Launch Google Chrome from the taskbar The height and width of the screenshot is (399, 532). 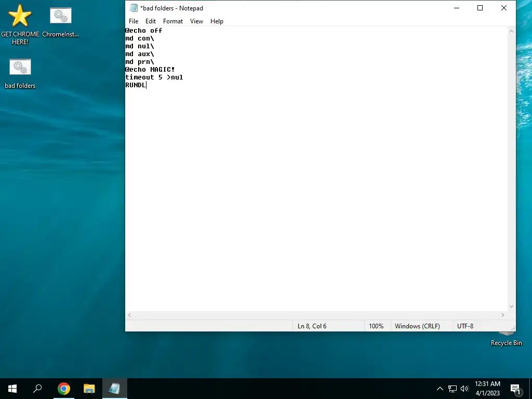pyautogui.click(x=64, y=389)
